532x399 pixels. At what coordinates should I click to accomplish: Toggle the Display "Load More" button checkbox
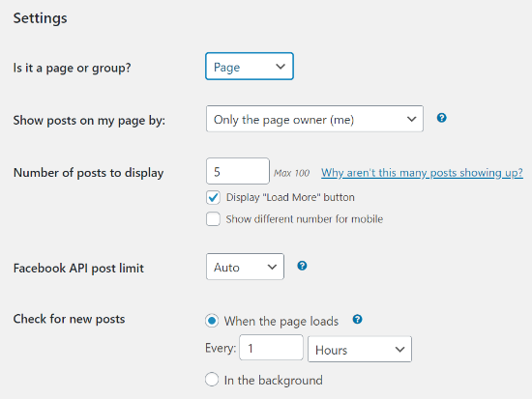click(x=213, y=197)
